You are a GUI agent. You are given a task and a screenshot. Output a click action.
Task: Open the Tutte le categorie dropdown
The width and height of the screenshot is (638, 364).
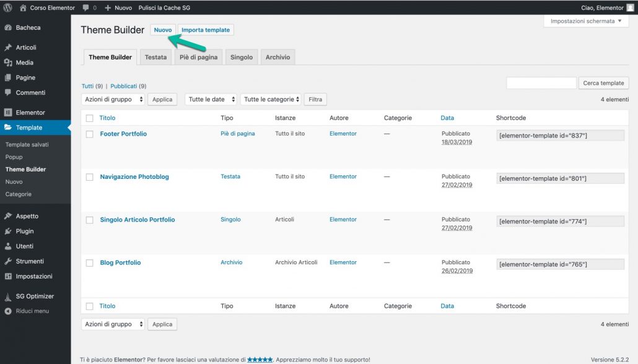(x=271, y=99)
